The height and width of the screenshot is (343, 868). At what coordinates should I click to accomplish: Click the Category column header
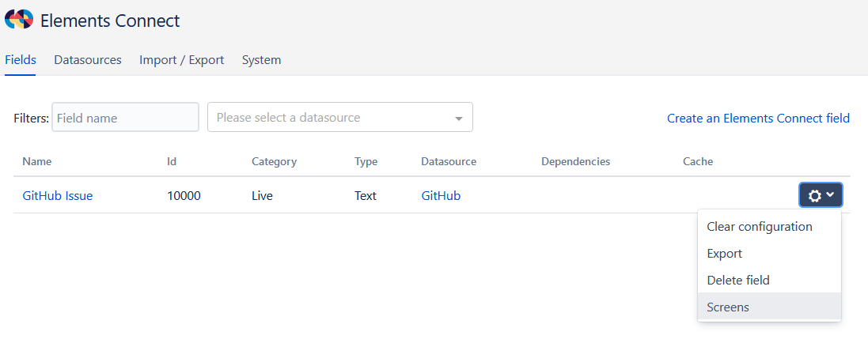click(x=274, y=161)
